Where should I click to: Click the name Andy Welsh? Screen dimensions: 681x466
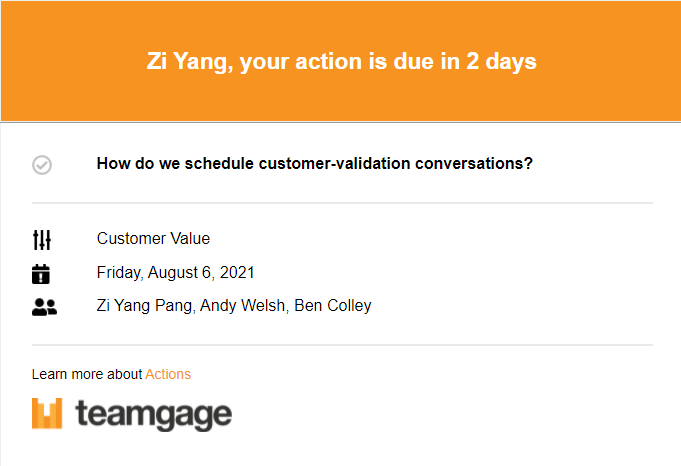point(242,306)
